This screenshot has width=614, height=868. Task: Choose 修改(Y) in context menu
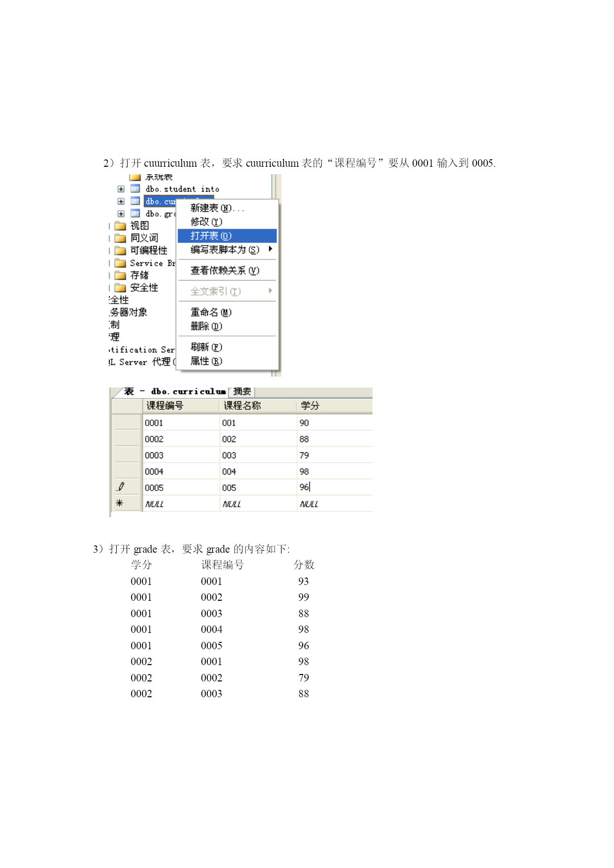[227, 222]
